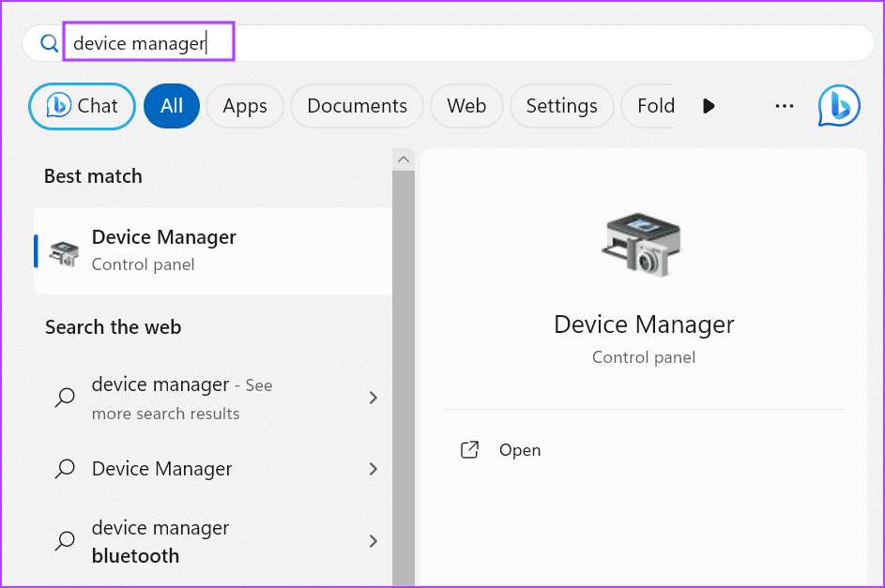The width and height of the screenshot is (885, 588).
Task: Open Device Manager best match result
Action: [x=213, y=250]
